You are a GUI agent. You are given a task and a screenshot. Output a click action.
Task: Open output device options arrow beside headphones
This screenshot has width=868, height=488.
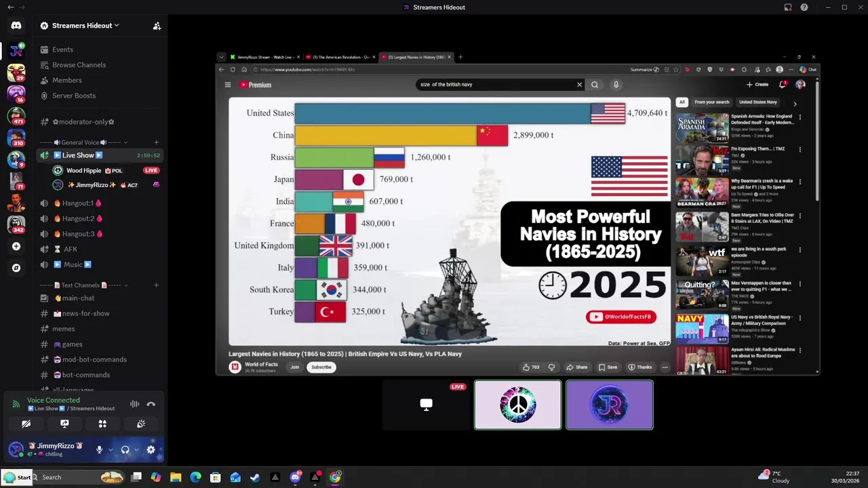pos(136,449)
